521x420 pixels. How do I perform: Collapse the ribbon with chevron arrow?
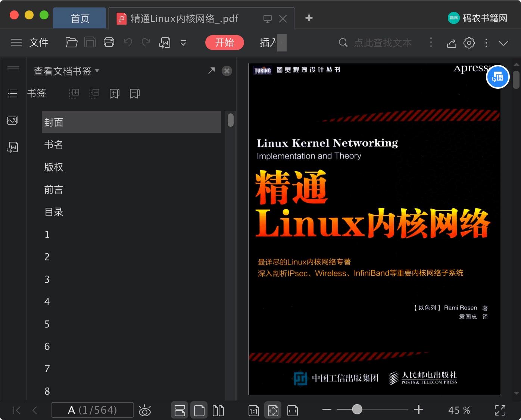[x=503, y=43]
